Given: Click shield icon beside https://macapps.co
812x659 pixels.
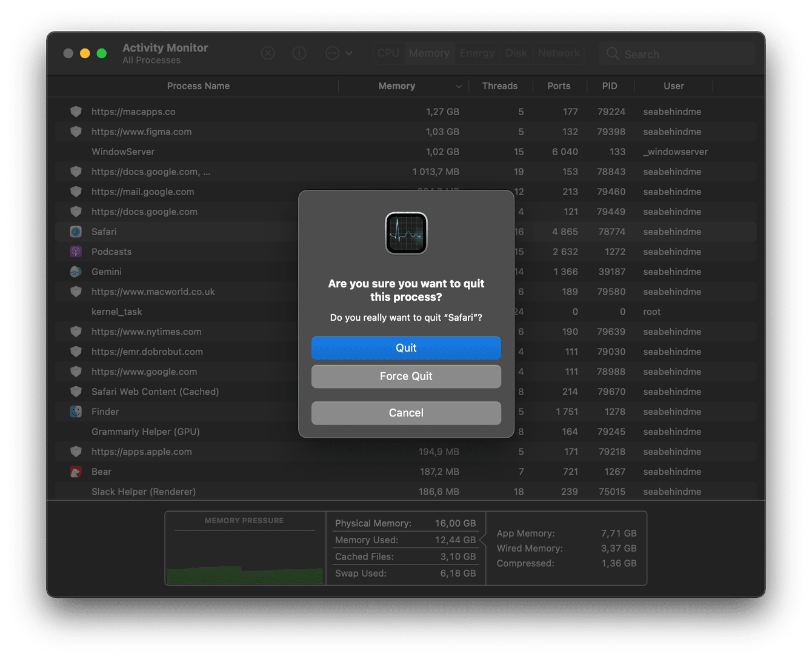Looking at the screenshot, I should (x=76, y=112).
